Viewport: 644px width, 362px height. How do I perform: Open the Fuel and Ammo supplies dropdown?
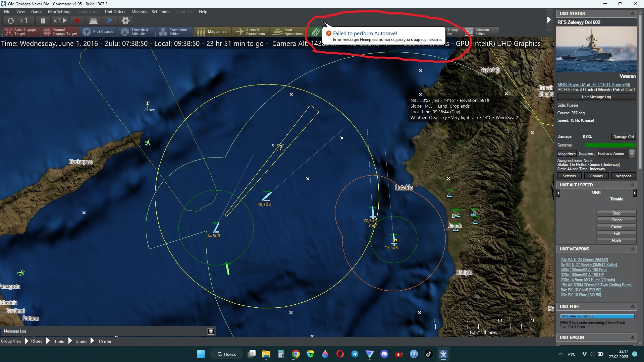point(632,154)
